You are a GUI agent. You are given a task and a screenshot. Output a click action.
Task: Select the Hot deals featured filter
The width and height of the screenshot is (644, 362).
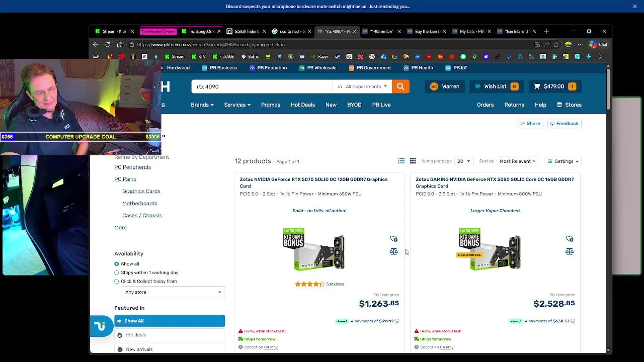tap(170, 335)
